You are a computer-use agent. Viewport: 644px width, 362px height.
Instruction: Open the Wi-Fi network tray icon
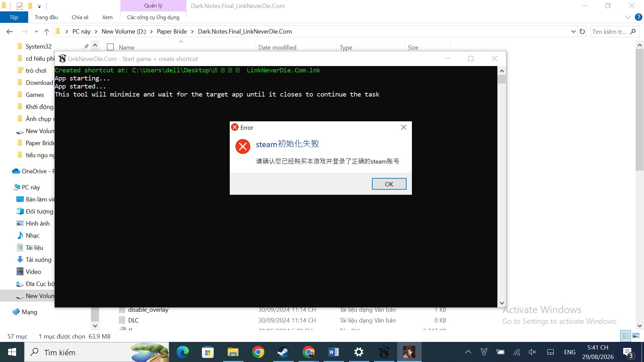(517, 352)
